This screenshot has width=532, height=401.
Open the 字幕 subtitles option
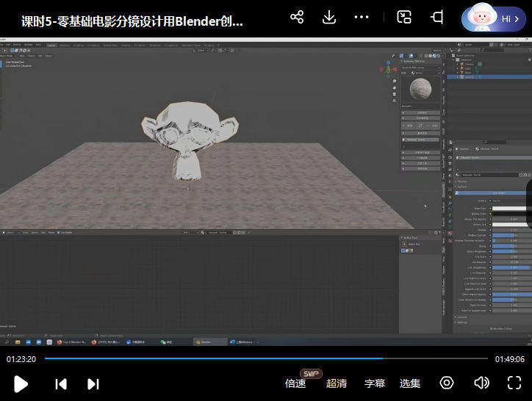375,383
